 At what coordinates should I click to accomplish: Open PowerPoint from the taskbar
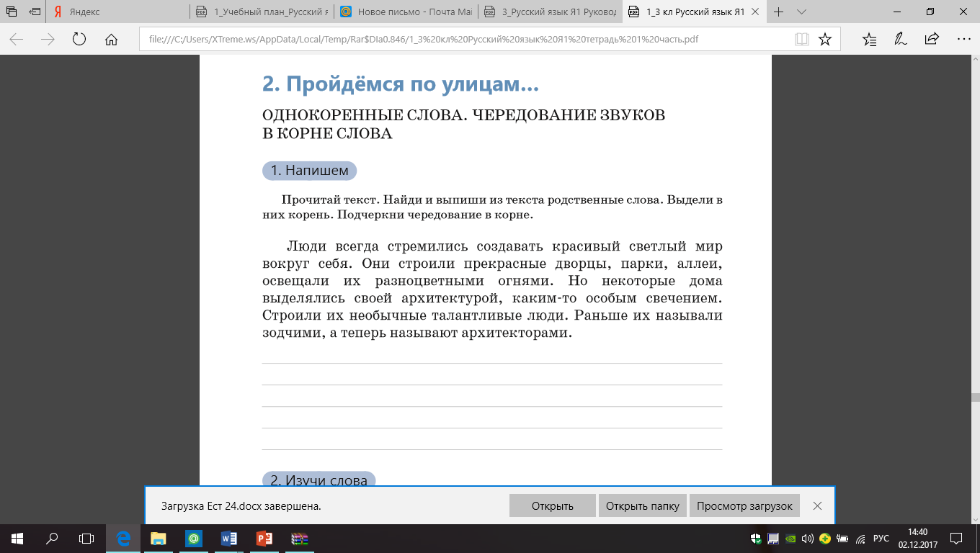(264, 538)
